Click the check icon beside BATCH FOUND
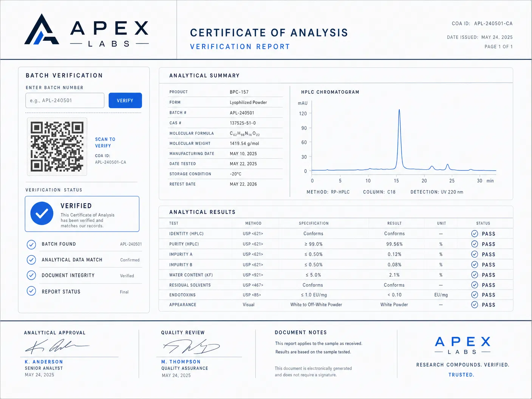The image size is (532, 399). 31,244
